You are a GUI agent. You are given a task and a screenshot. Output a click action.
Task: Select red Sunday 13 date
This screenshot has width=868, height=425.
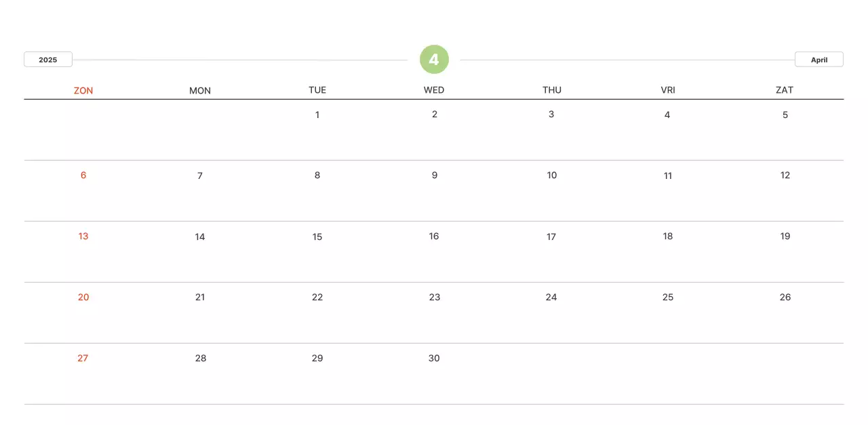[x=83, y=236]
